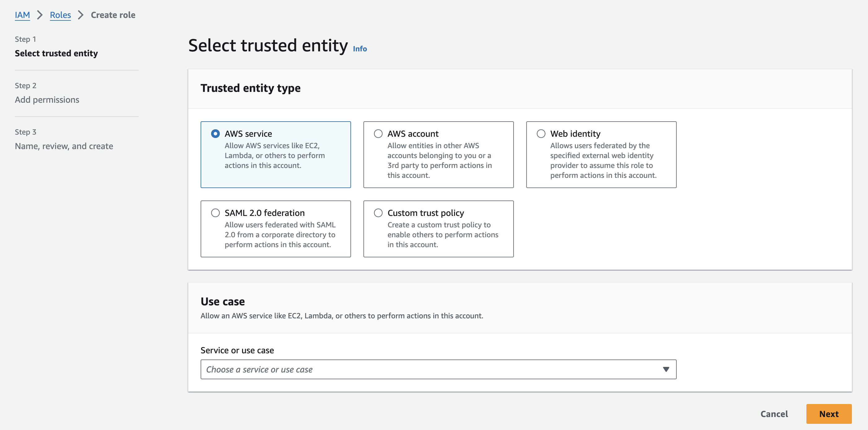Viewport: 868px width, 430px height.
Task: Pick the SAML 2.0 federation option
Action: (x=215, y=213)
